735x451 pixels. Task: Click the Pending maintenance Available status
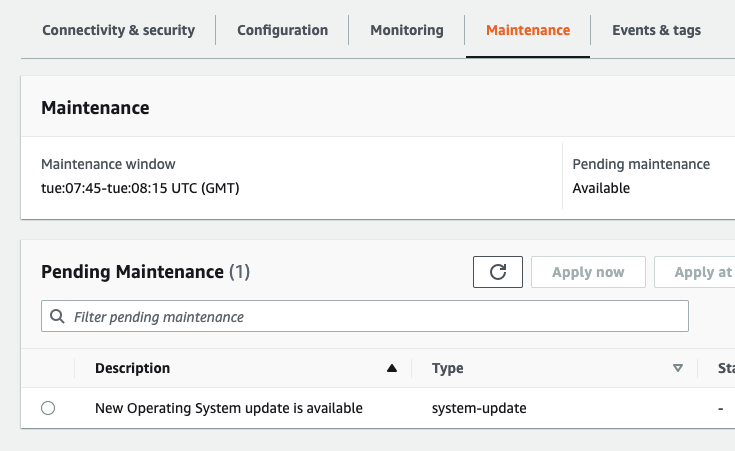click(601, 188)
